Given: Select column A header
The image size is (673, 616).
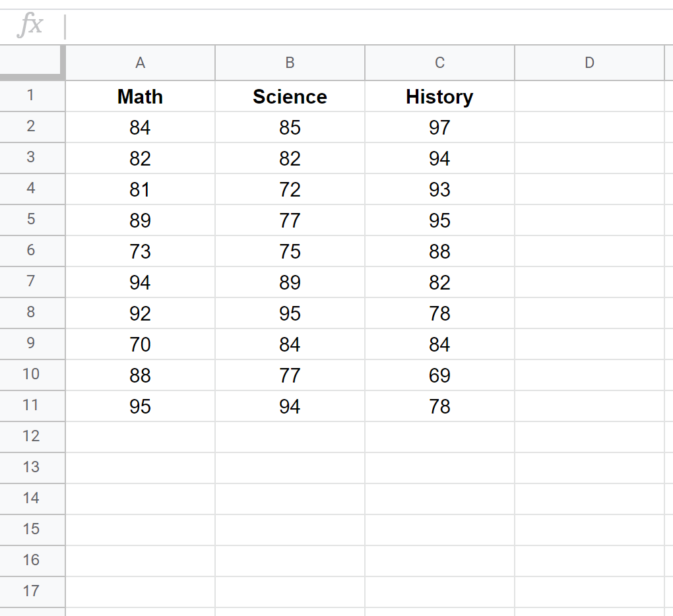Looking at the screenshot, I should pyautogui.click(x=139, y=63).
